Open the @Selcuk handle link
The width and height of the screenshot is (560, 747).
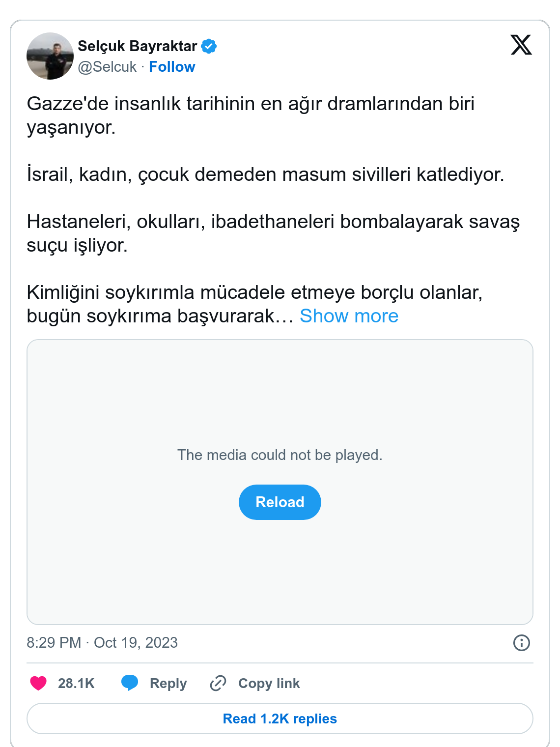pos(107,67)
